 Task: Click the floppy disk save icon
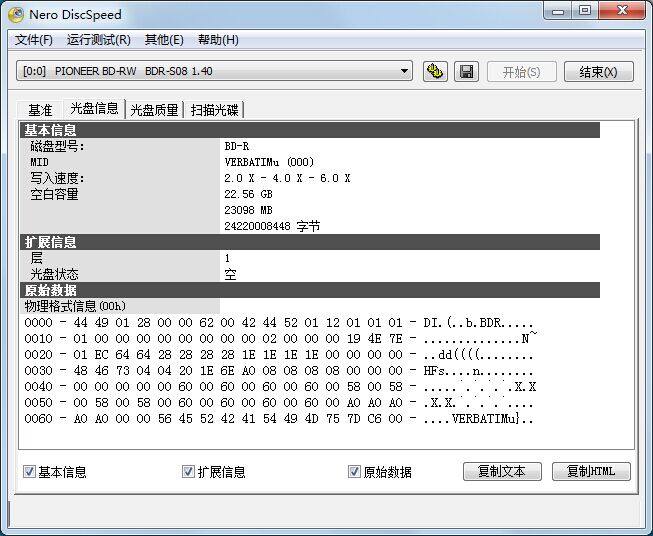(x=466, y=72)
